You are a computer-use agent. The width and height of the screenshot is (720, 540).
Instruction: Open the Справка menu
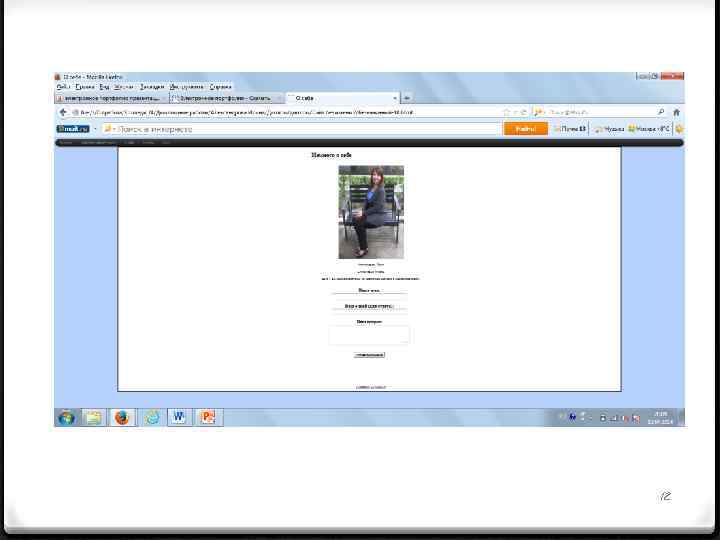coord(220,86)
